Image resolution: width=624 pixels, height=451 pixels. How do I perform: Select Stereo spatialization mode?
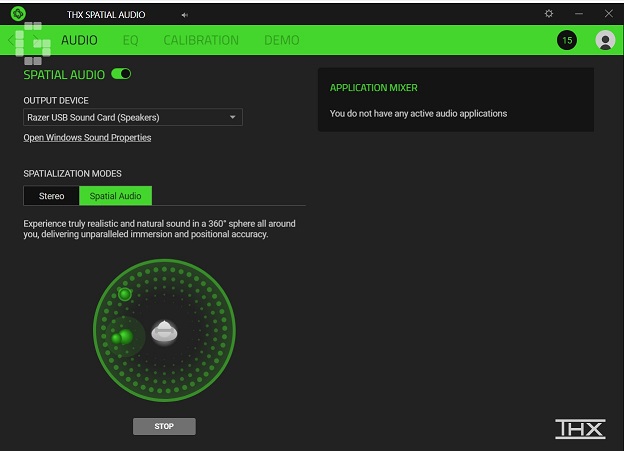(x=51, y=196)
